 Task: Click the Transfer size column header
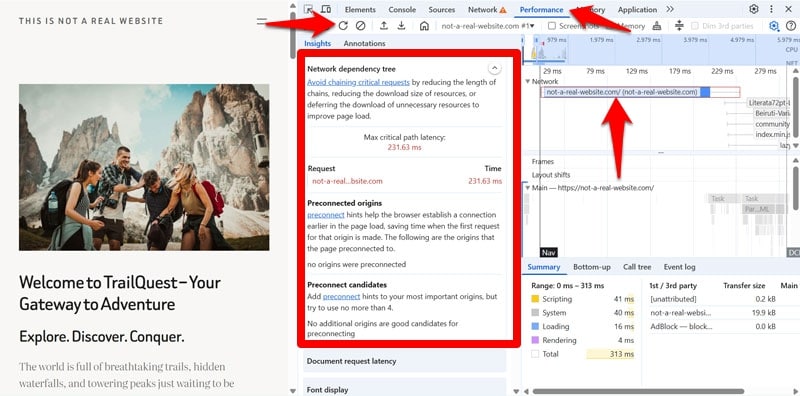tap(744, 286)
